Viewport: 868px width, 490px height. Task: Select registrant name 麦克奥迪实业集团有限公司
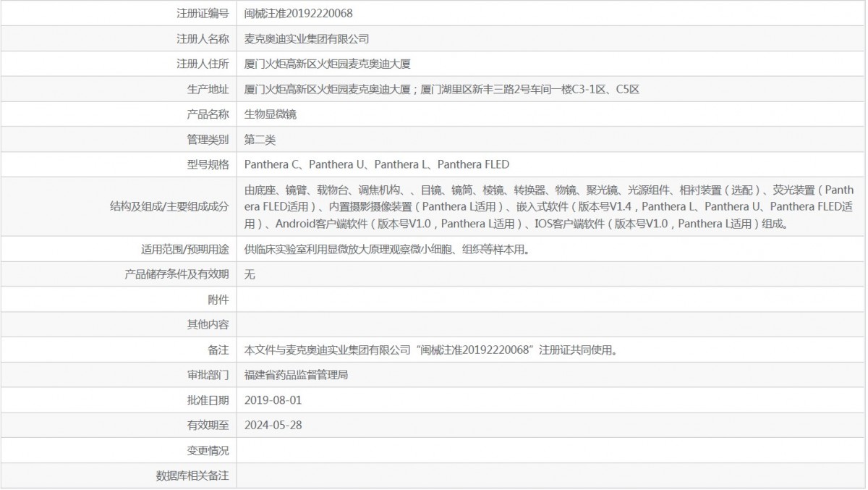pyautogui.click(x=307, y=39)
